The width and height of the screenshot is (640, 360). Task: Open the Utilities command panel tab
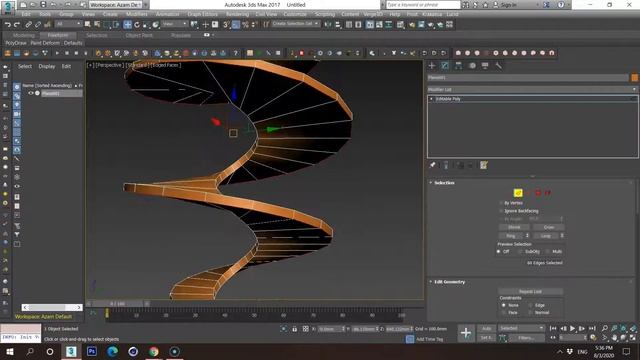tap(498, 65)
